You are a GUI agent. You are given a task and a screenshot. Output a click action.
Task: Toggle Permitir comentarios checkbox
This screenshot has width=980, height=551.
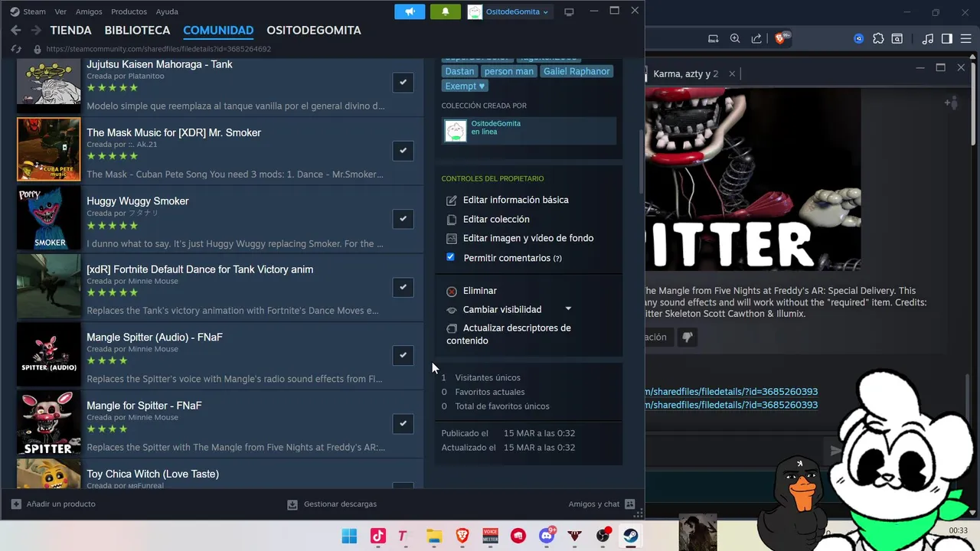point(450,257)
